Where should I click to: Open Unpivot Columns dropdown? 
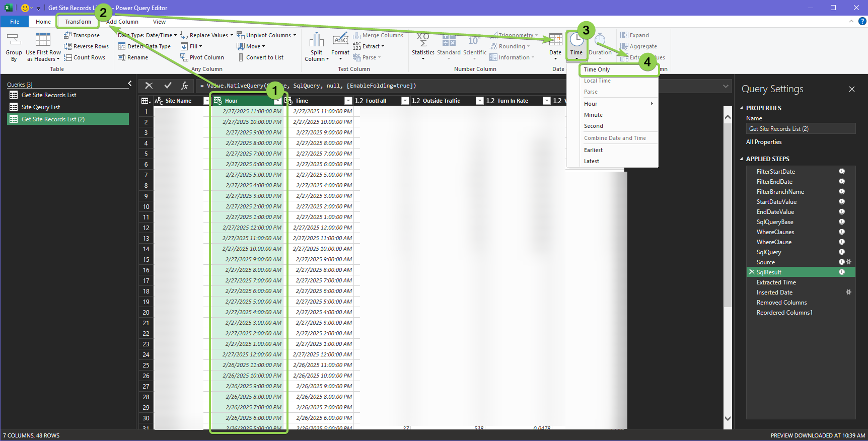[x=266, y=35]
